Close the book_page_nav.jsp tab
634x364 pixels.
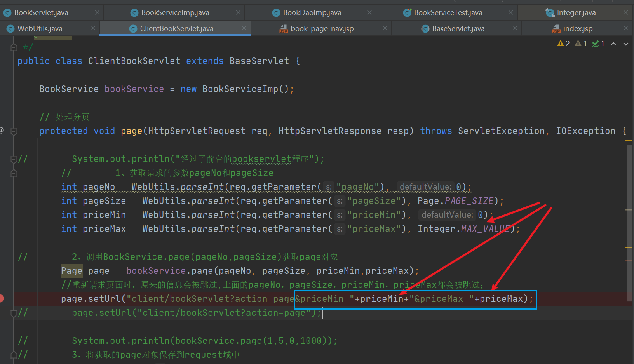[x=385, y=28]
